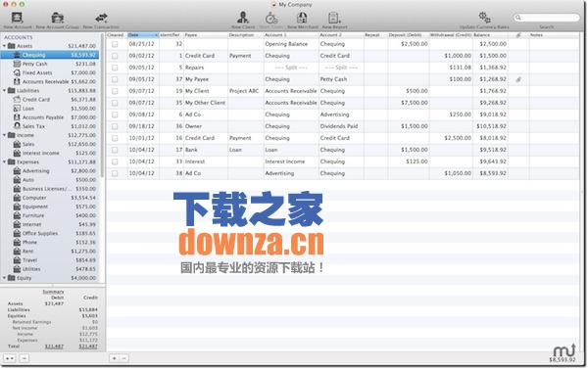This screenshot has width=588, height=369.
Task: Click the Start Timer toolbar icon
Action: pyautogui.click(x=271, y=18)
